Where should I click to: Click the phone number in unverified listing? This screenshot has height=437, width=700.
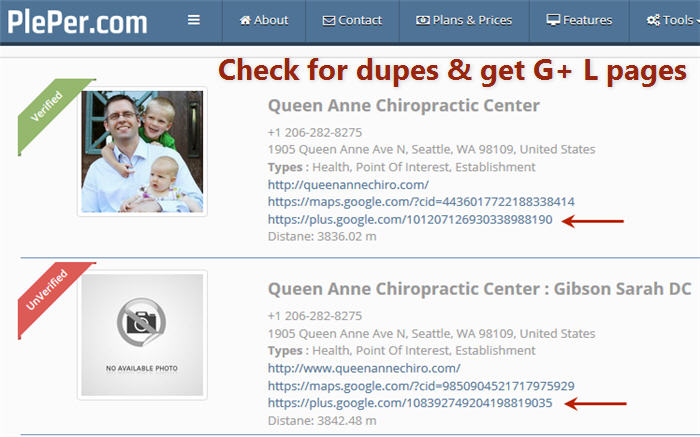coord(315,316)
